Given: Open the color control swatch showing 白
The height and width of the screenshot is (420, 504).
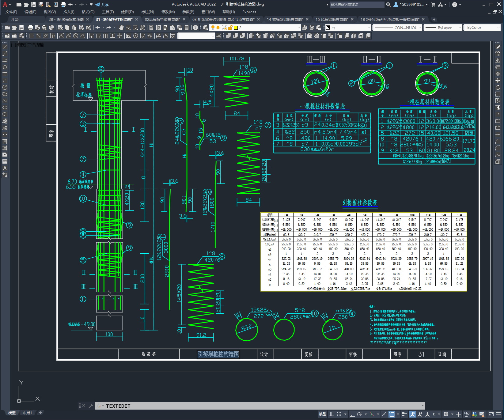Looking at the screenshot, I should pos(348,28).
